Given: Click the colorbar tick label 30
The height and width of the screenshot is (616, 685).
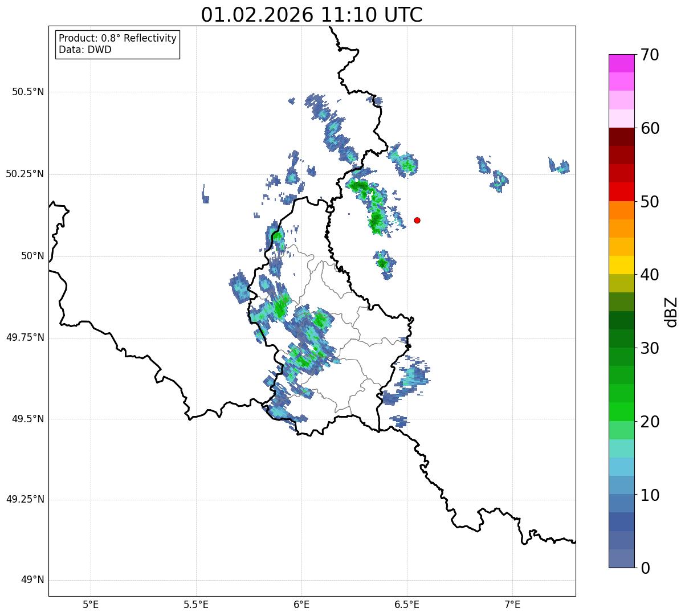Looking at the screenshot, I should click(650, 348).
